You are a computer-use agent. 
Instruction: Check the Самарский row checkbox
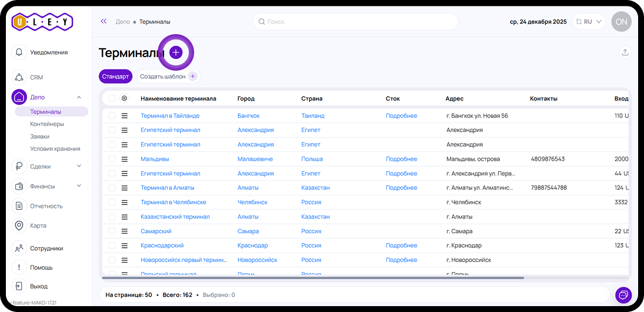[112, 231]
